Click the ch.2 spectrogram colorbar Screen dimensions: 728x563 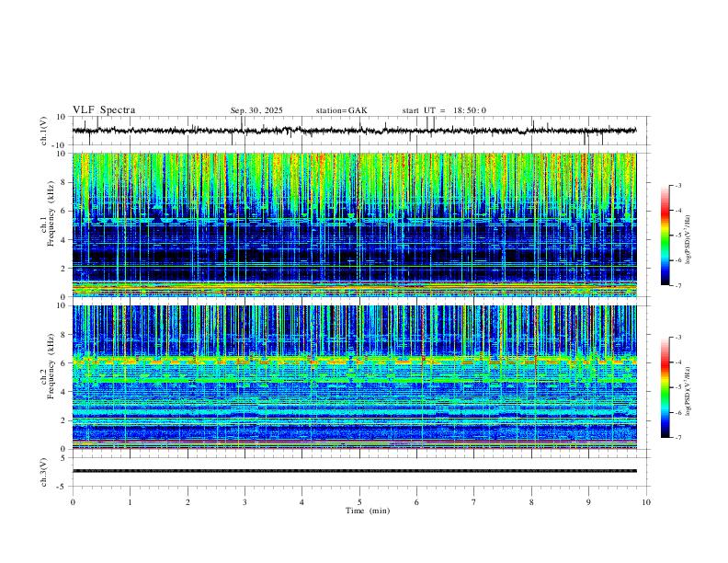coord(665,387)
